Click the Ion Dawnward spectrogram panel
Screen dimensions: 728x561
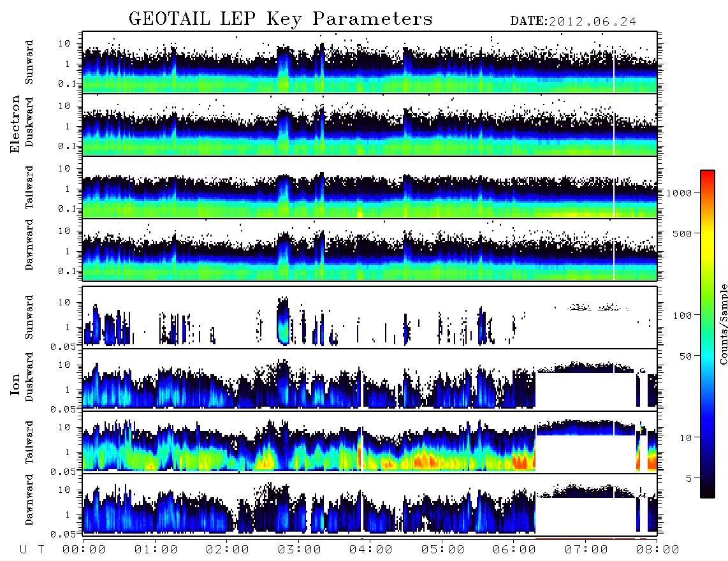(370, 505)
